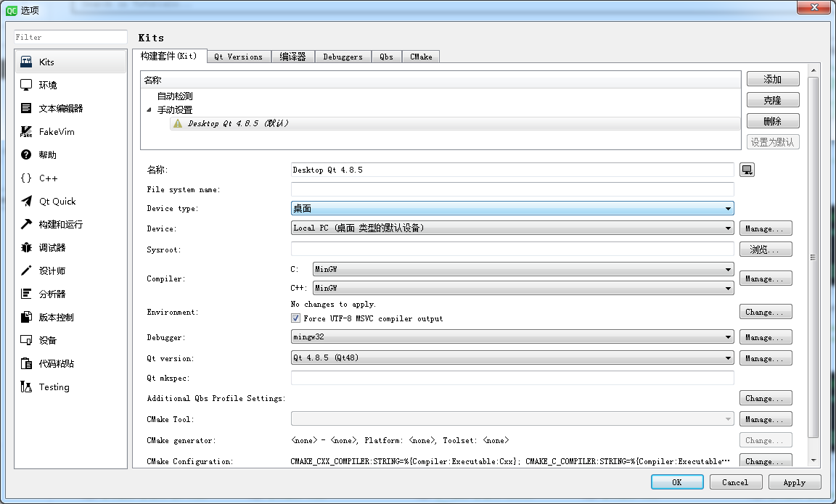Open the Qt Quick settings section

[x=52, y=201]
